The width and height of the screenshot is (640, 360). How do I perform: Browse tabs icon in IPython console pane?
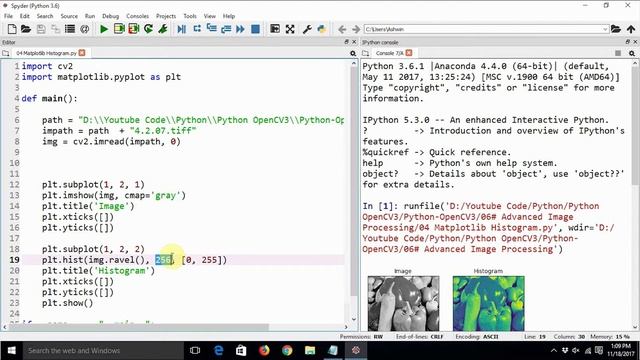point(366,53)
